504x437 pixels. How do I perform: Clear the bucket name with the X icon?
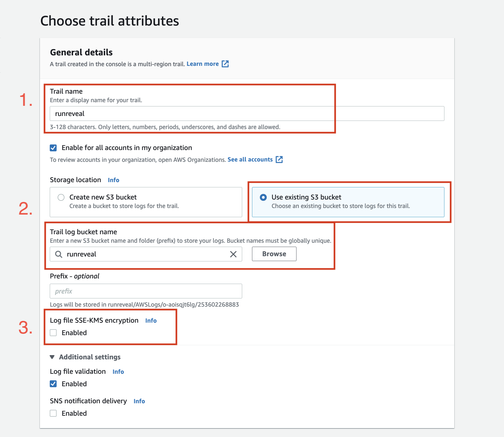coord(233,254)
